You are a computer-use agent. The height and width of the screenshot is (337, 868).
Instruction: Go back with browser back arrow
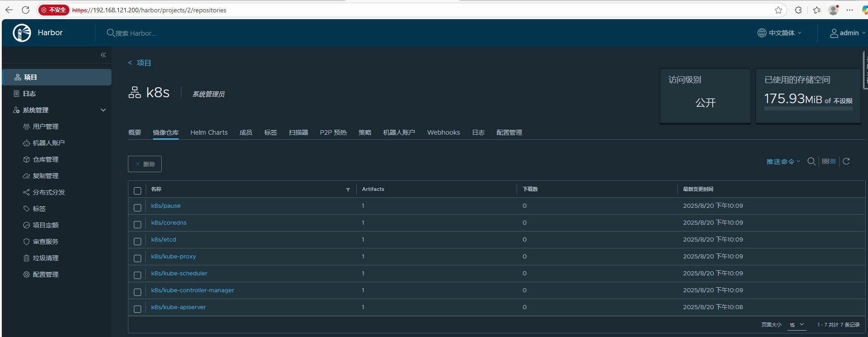(9, 10)
